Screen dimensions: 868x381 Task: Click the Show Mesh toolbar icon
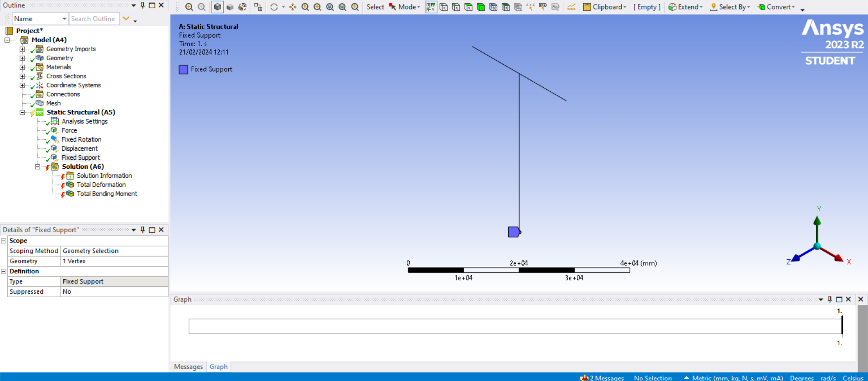258,7
